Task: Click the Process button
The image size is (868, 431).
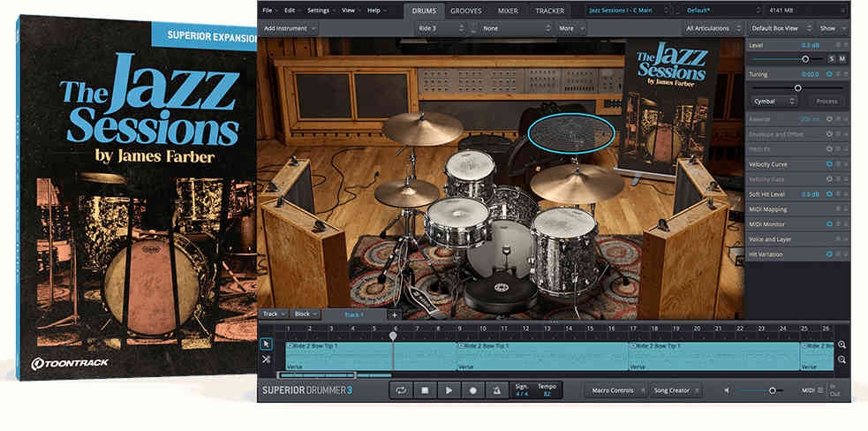Action: tap(828, 102)
